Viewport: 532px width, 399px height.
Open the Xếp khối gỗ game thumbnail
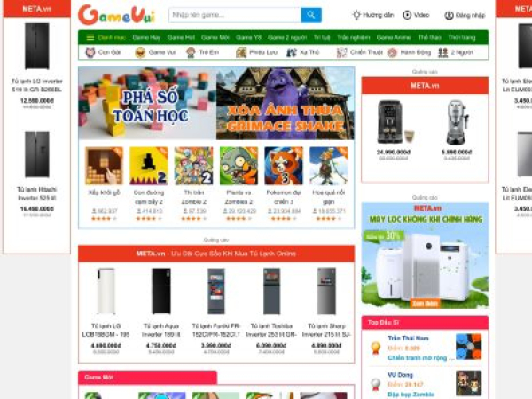tap(104, 166)
